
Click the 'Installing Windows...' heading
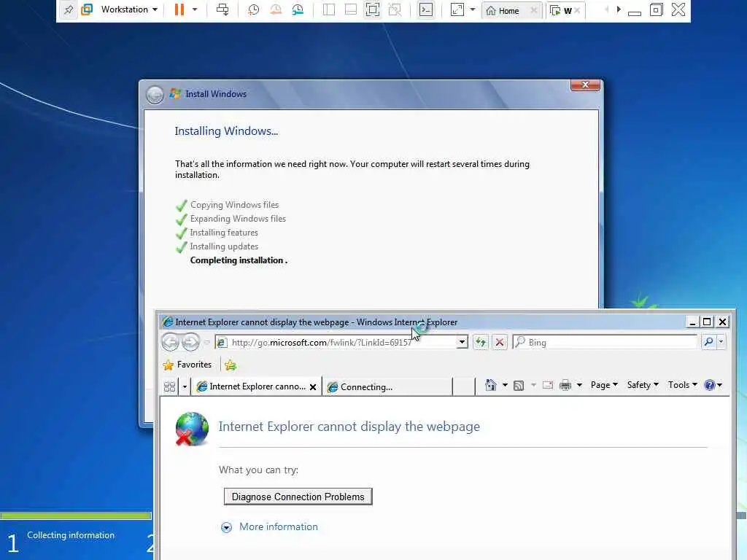pyautogui.click(x=226, y=131)
